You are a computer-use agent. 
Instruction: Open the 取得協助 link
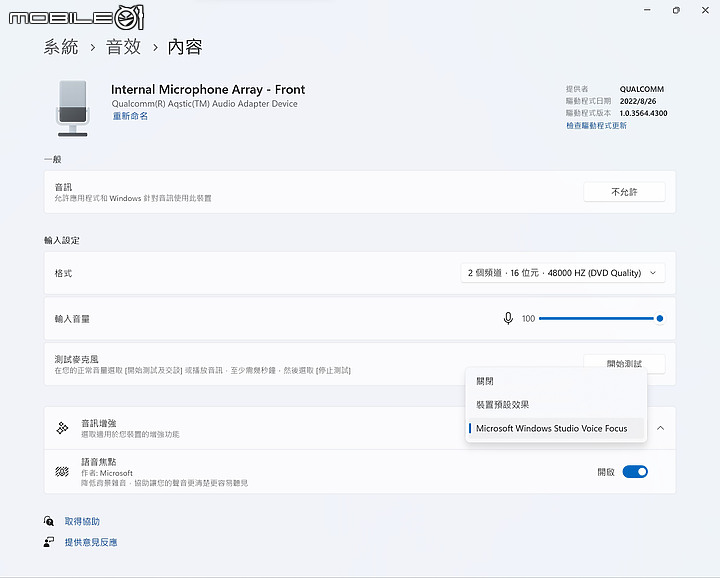click(x=82, y=521)
